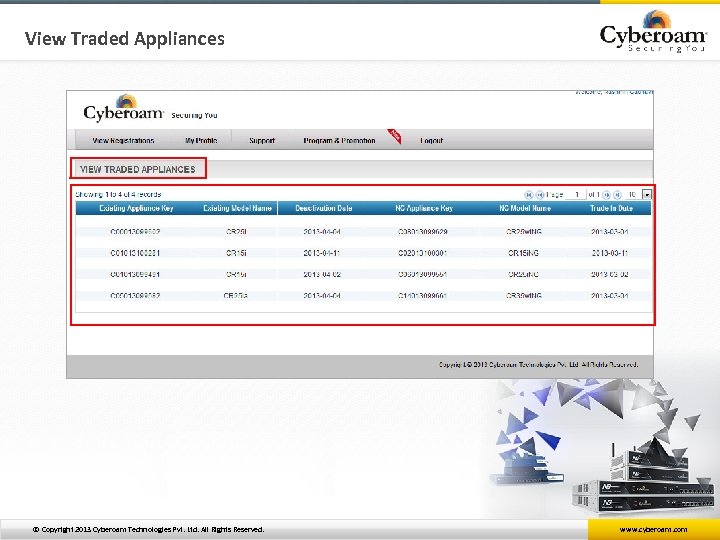
Task: Select the existing appliance key in the CR15iNG row
Action: 135,253
